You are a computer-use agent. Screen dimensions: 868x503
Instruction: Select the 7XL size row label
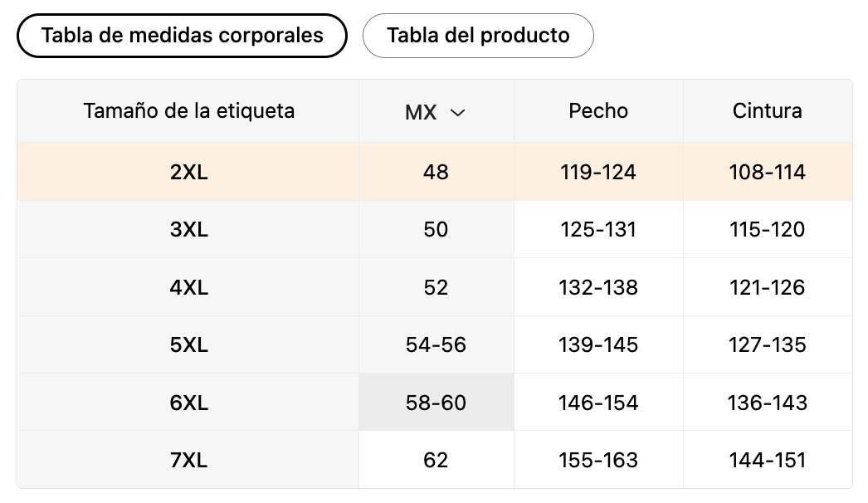pos(188,460)
